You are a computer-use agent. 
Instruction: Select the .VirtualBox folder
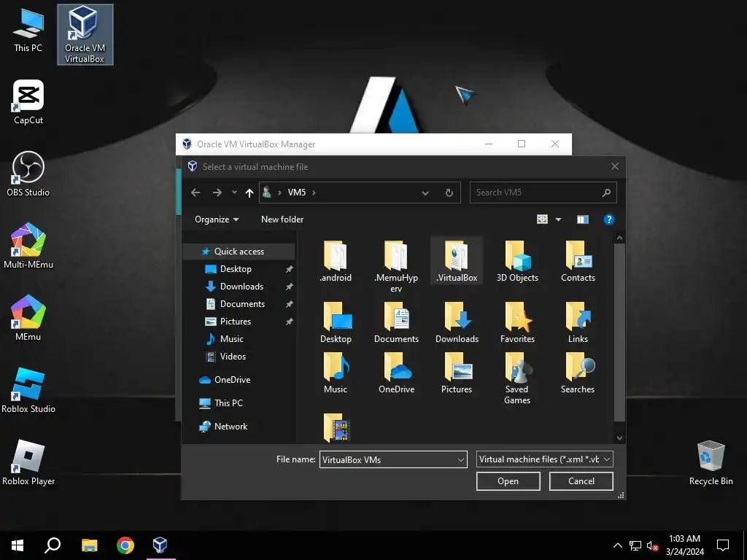pyautogui.click(x=457, y=262)
